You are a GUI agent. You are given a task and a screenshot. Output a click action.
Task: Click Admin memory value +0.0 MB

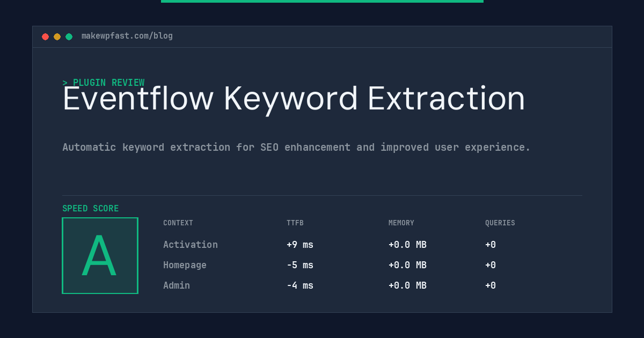pyautogui.click(x=407, y=285)
